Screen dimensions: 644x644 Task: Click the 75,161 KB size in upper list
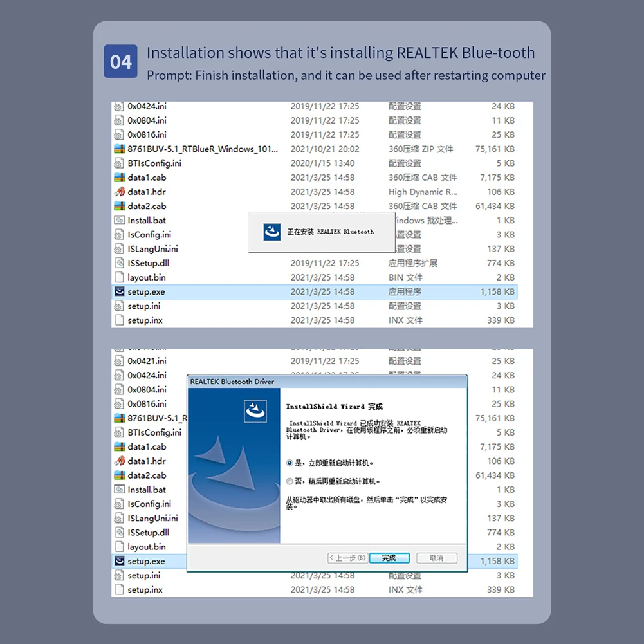495,149
